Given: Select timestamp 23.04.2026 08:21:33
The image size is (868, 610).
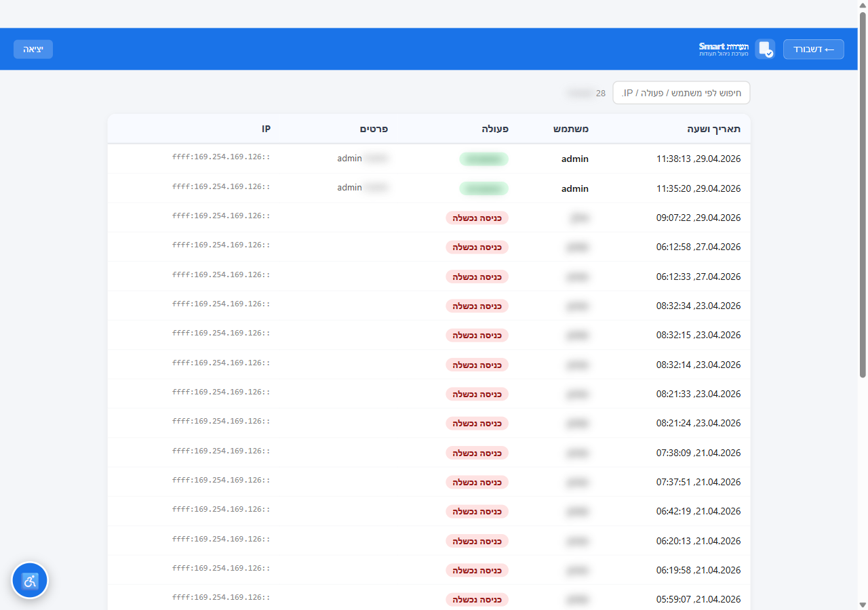Looking at the screenshot, I should [x=698, y=394].
